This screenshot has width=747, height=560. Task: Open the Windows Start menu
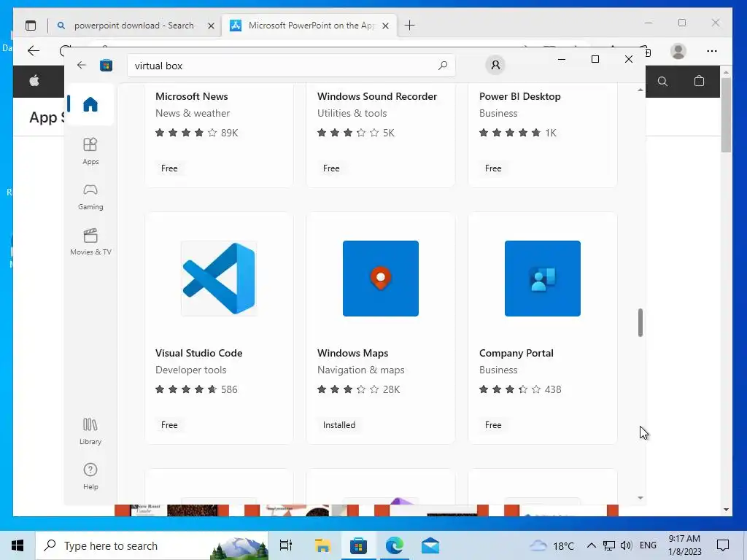click(x=18, y=545)
